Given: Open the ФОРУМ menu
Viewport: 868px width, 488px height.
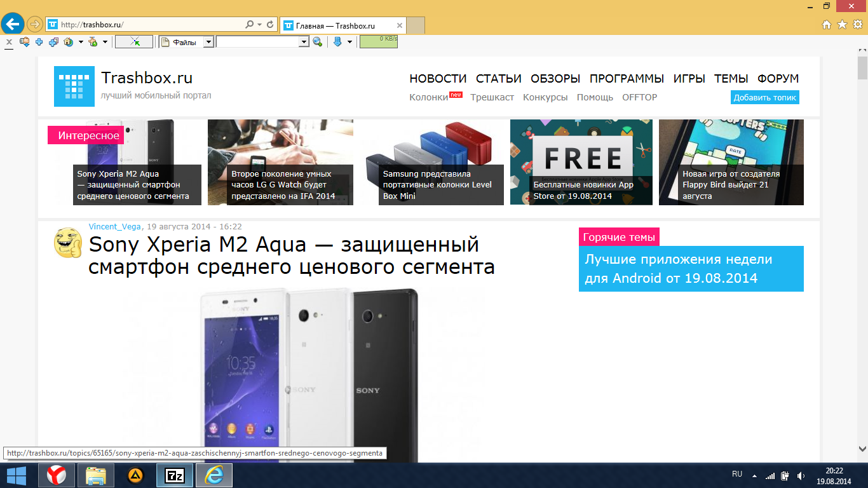Looking at the screenshot, I should 778,79.
